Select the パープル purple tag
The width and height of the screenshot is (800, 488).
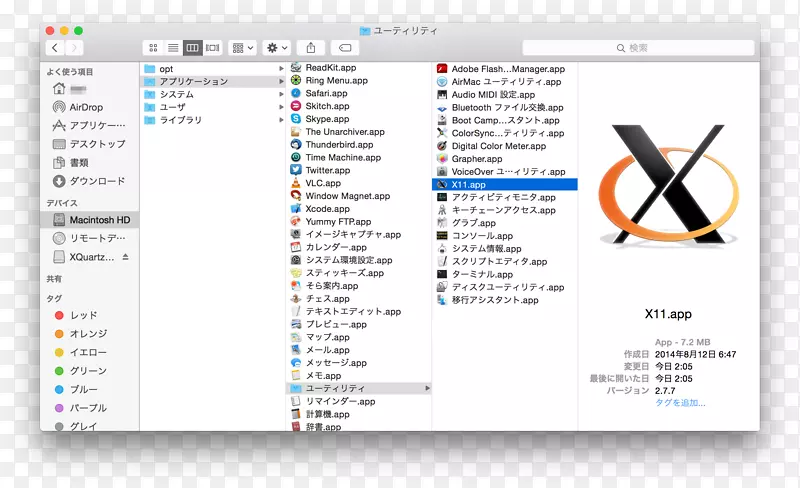point(88,407)
